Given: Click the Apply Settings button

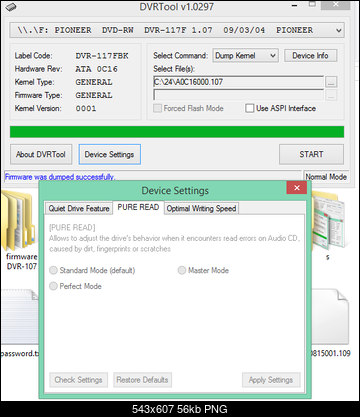Looking at the screenshot, I should click(x=271, y=380).
